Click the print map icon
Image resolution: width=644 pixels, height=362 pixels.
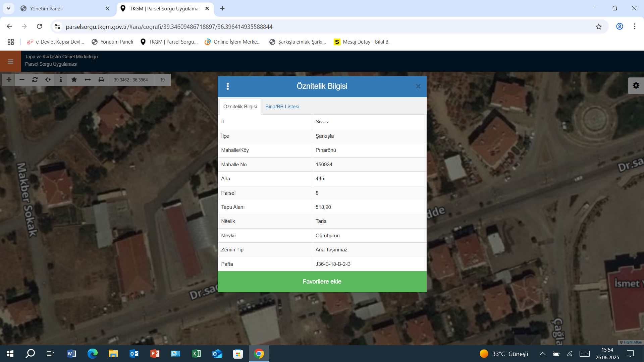pos(101,80)
